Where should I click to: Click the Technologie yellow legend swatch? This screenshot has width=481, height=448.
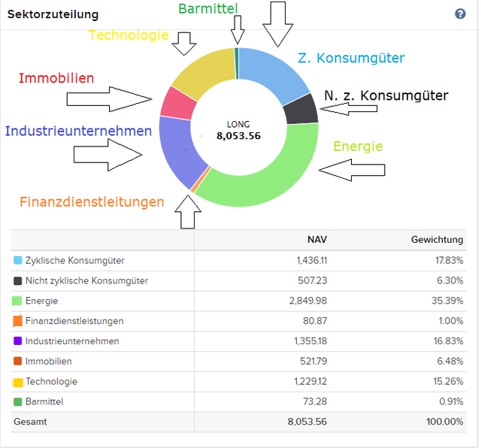click(x=18, y=383)
